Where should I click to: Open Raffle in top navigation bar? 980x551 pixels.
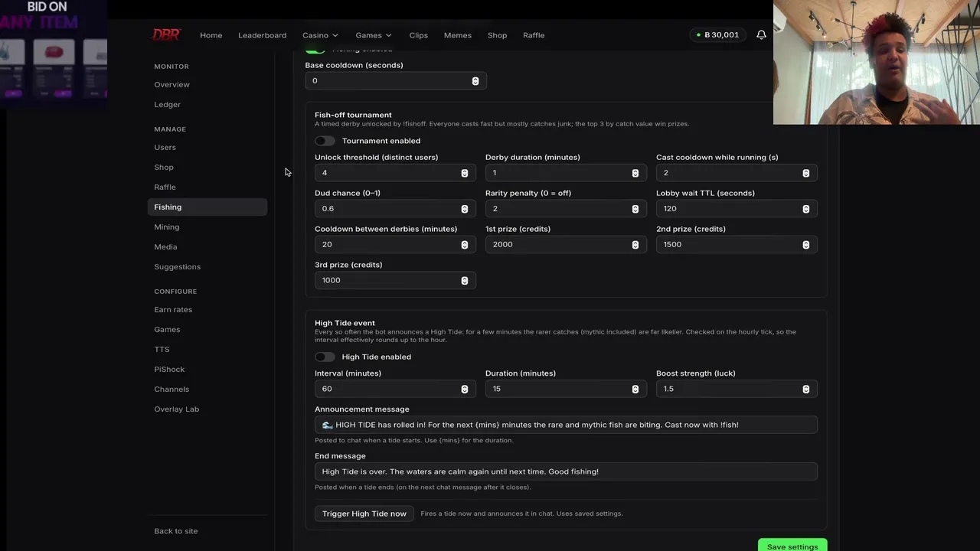534,35
